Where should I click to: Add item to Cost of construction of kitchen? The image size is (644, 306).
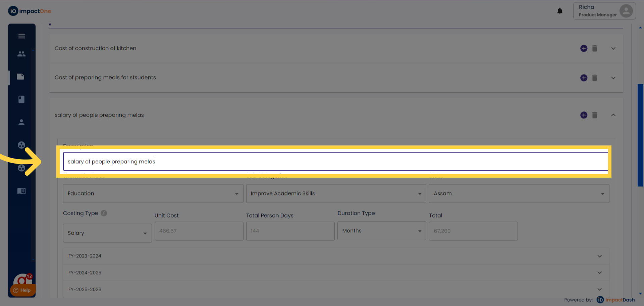click(584, 49)
